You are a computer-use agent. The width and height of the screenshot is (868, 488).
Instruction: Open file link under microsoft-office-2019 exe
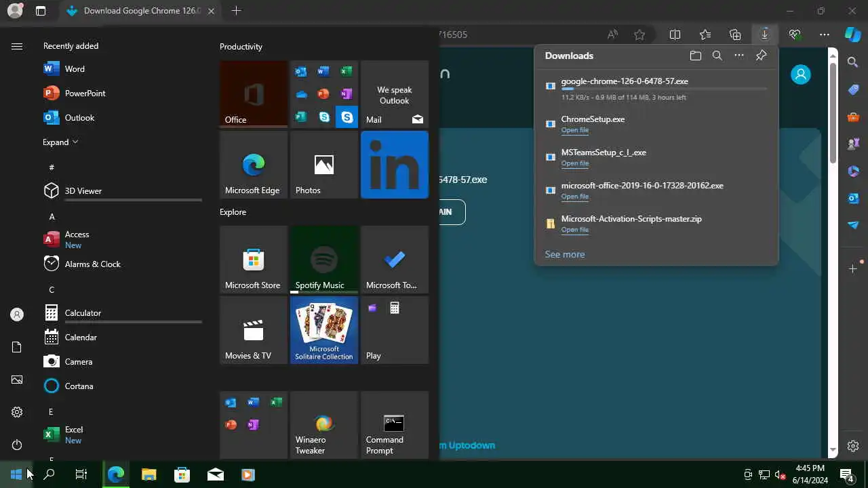(574, 197)
